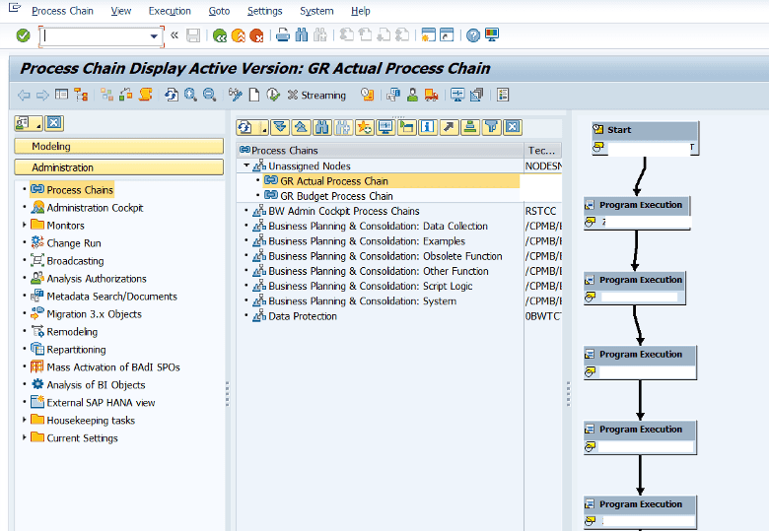The image size is (769, 532).
Task: Open the Goto menu
Action: [219, 11]
